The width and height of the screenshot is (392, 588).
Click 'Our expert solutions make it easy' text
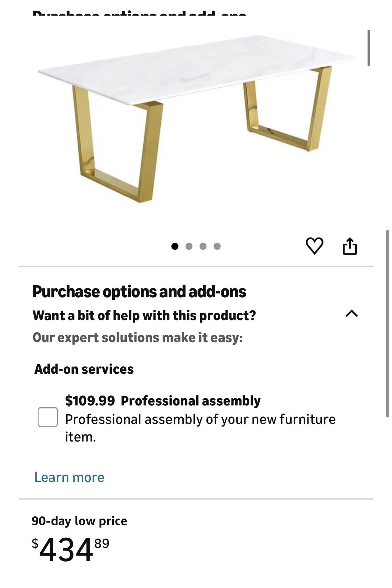point(137,338)
